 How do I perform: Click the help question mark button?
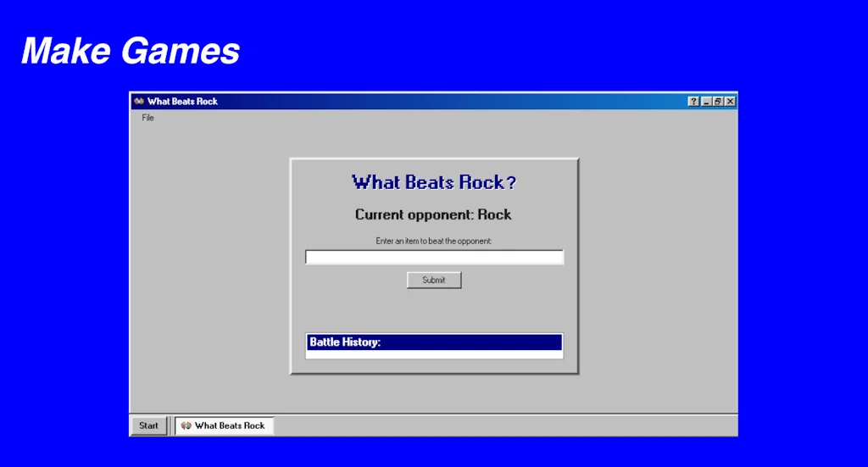[693, 101]
